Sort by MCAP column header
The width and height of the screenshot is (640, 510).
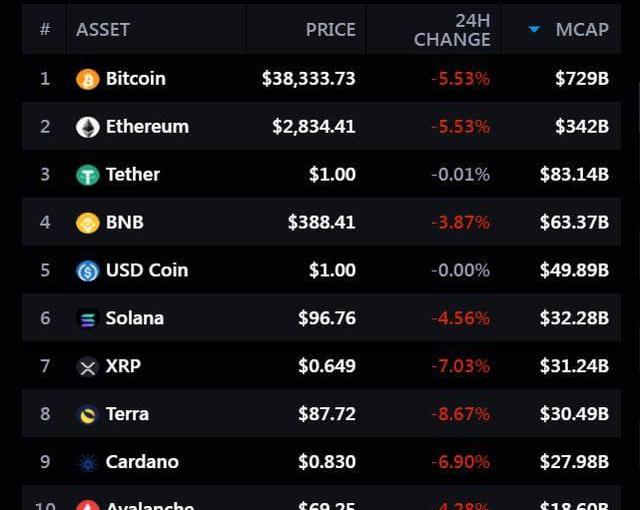click(582, 29)
